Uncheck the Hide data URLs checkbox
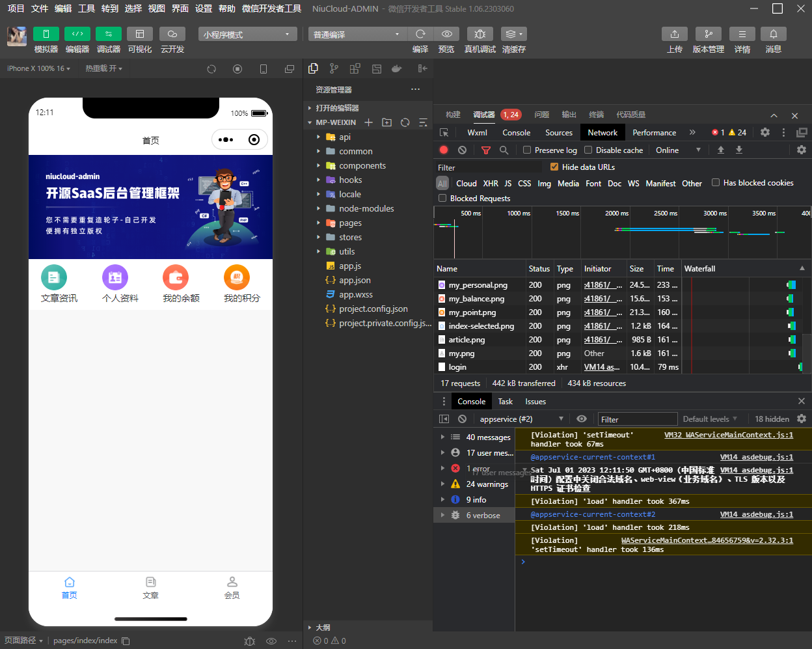This screenshot has width=812, height=649. [554, 167]
